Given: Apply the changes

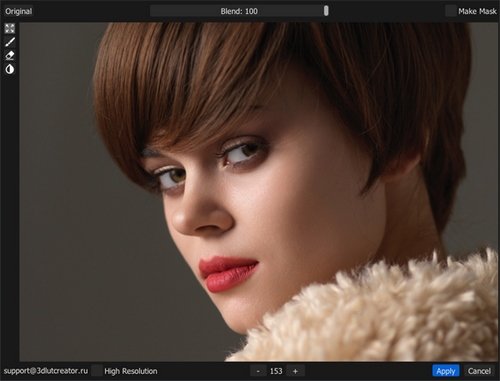Looking at the screenshot, I should [x=446, y=371].
